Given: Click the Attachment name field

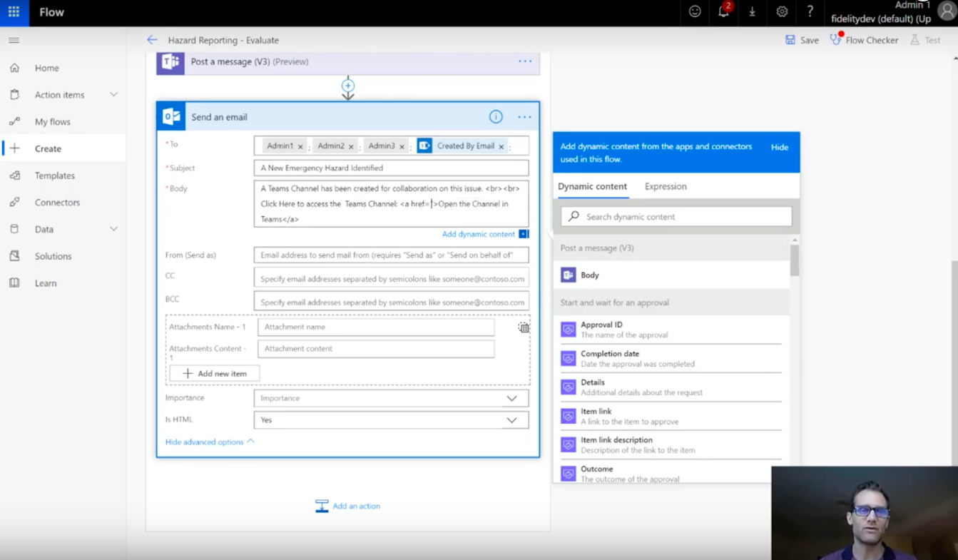Looking at the screenshot, I should coord(376,327).
